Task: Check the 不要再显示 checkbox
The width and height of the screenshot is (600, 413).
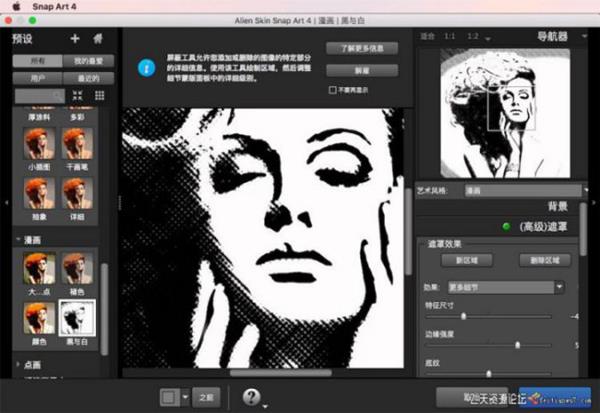Action: click(332, 89)
